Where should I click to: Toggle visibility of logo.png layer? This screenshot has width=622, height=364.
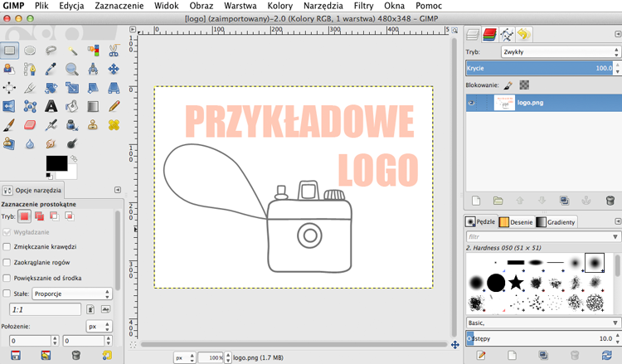point(471,103)
